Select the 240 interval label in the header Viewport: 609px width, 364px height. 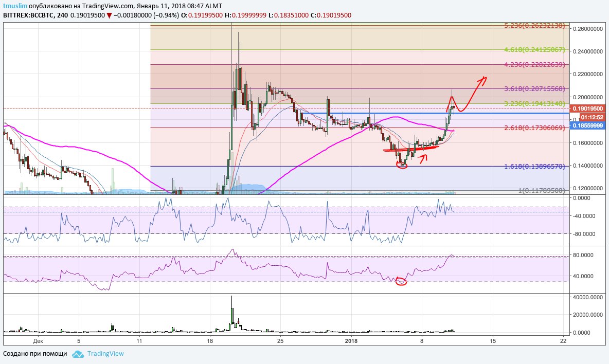click(62, 15)
